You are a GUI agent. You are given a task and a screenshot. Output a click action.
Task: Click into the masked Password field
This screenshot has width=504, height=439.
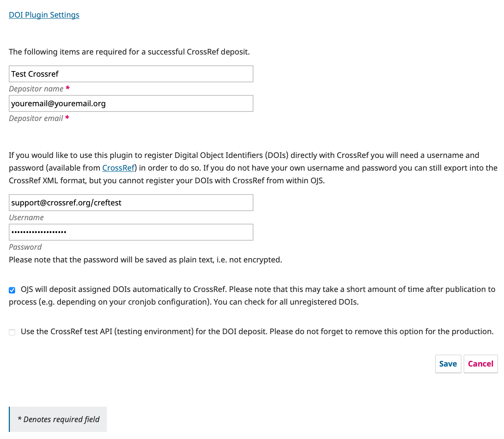[x=131, y=232]
